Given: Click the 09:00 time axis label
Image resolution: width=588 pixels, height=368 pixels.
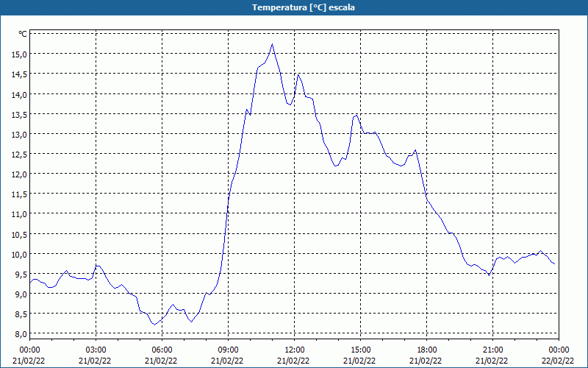Looking at the screenshot, I should point(228,350).
